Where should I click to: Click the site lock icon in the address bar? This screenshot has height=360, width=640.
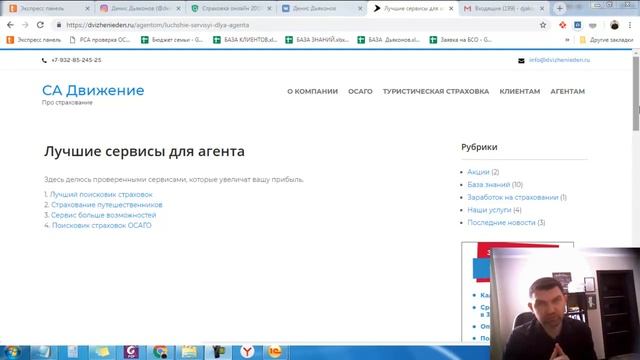pyautogui.click(x=59, y=25)
